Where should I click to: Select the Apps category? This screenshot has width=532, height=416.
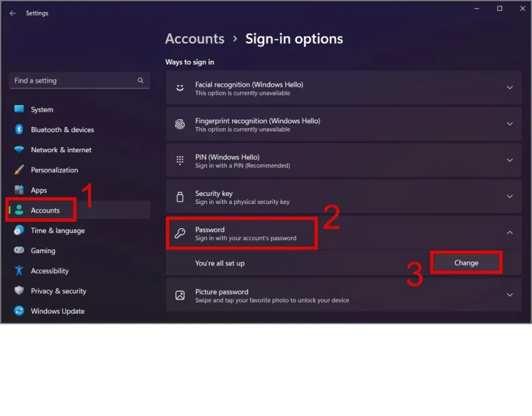pyautogui.click(x=79, y=190)
